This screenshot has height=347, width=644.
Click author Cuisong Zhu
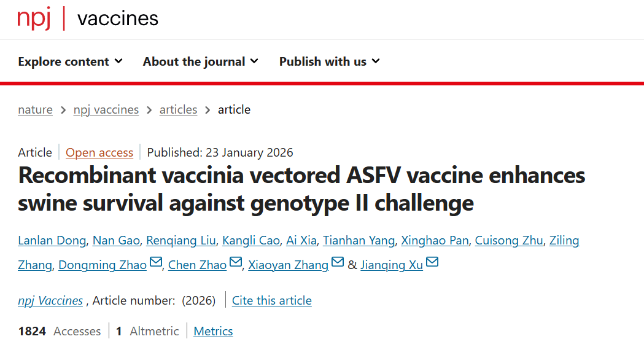pyautogui.click(x=509, y=240)
